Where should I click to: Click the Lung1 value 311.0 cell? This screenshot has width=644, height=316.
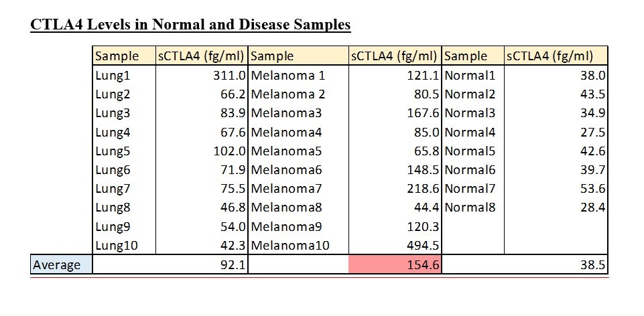pos(202,76)
